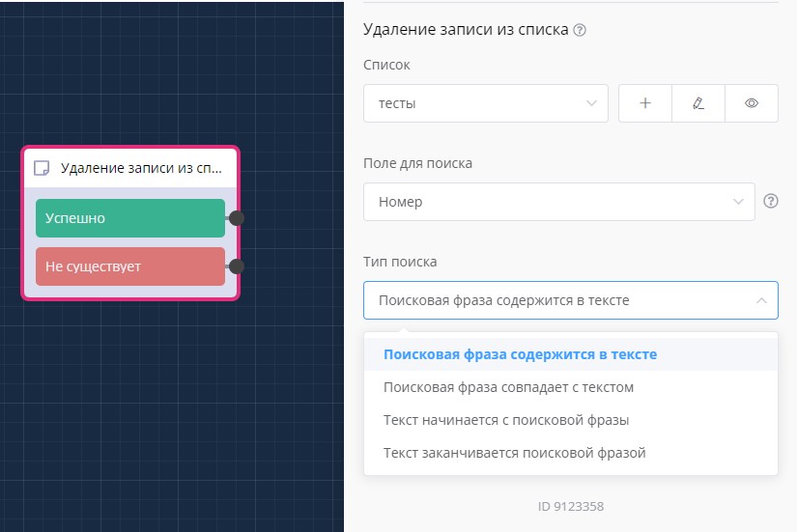Click the Не существует output connector dot
This screenshot has width=797, height=532.
click(237, 266)
